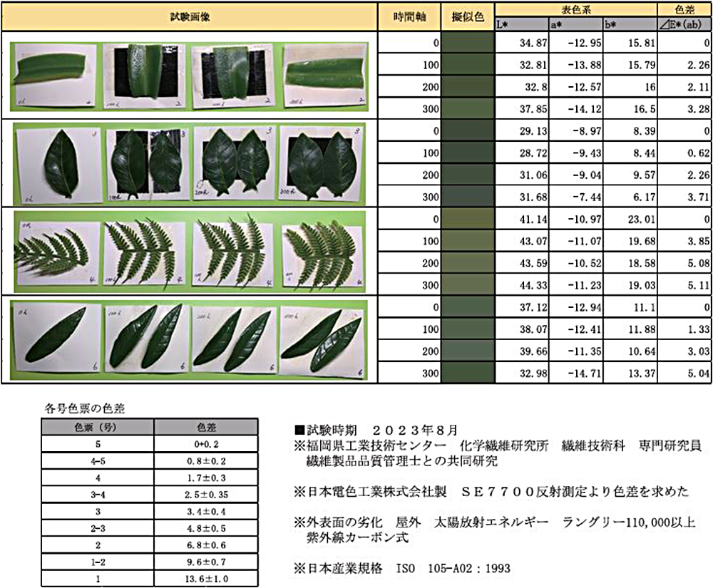Select the 13.6±1.0 cell in lower table
This screenshot has width=713, height=588.
[x=198, y=578]
